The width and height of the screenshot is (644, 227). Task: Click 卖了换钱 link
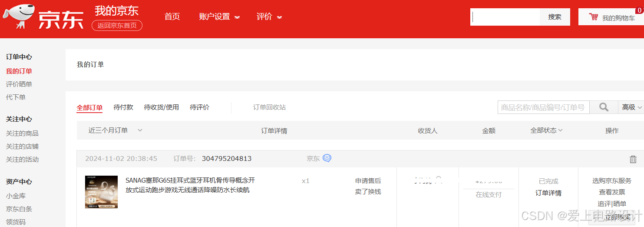pyautogui.click(x=368, y=191)
